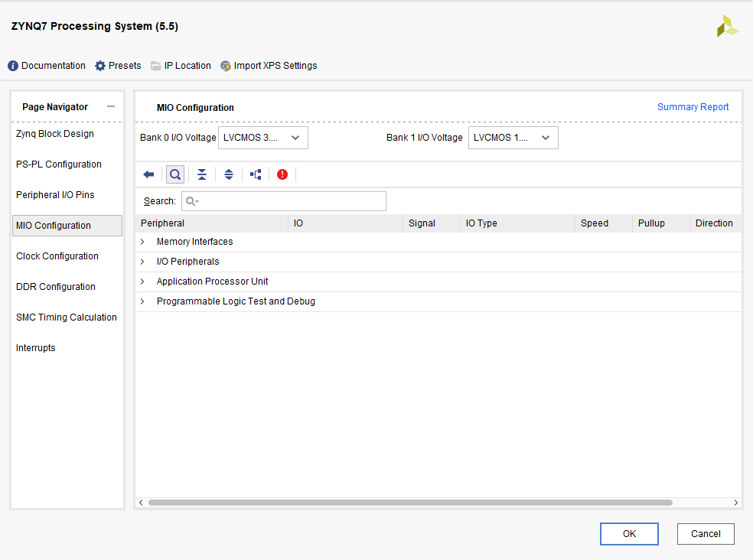This screenshot has width=753, height=560.
Task: Click the Direction column header
Action: coord(716,223)
